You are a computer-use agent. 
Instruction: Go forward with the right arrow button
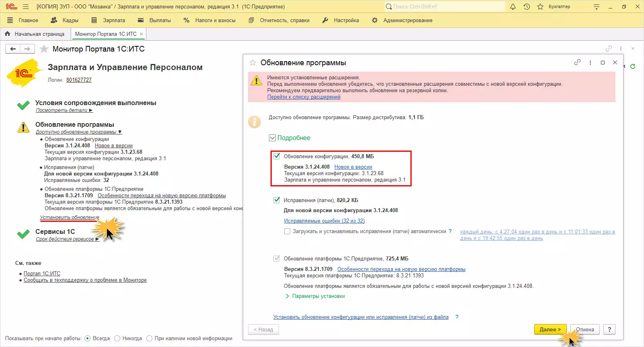[27, 49]
